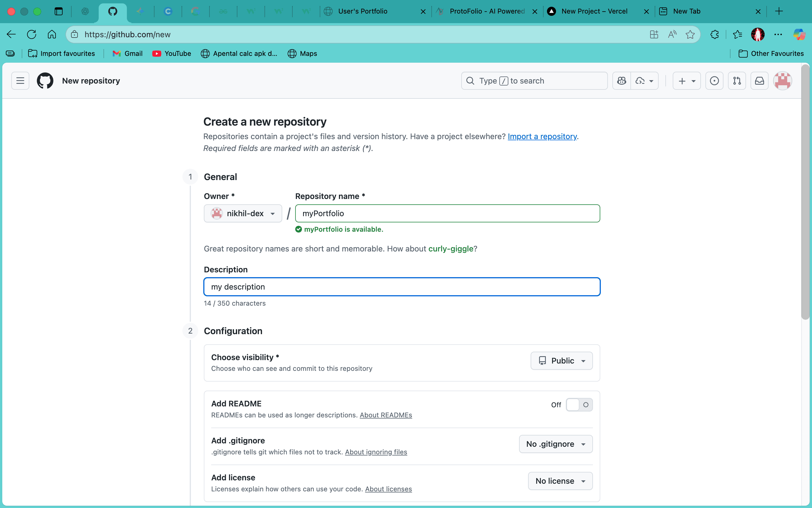
Task: Click the site info lock icon
Action: pos(74,34)
